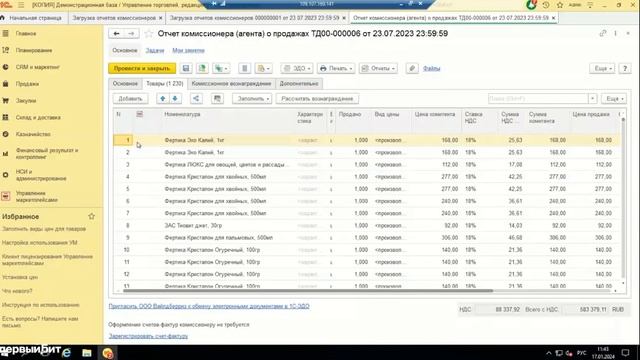
Task: Open the document reports dropdown beside barcode icon
Action: (x=264, y=68)
